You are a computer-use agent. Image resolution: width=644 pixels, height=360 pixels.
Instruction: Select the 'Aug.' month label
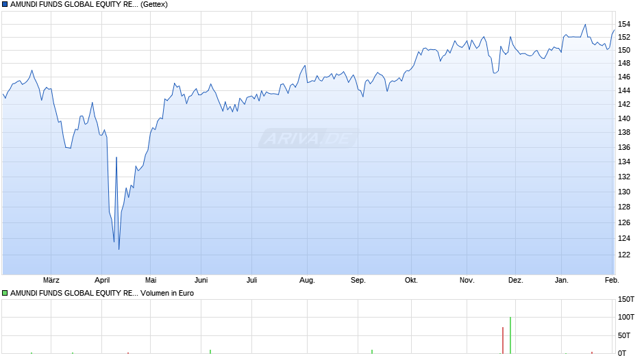click(x=307, y=280)
